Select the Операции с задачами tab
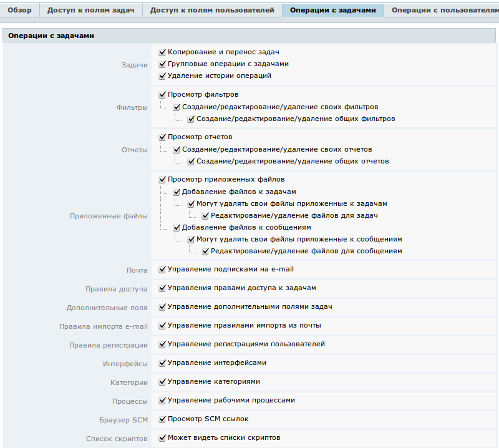The image size is (499, 448). pos(333,10)
